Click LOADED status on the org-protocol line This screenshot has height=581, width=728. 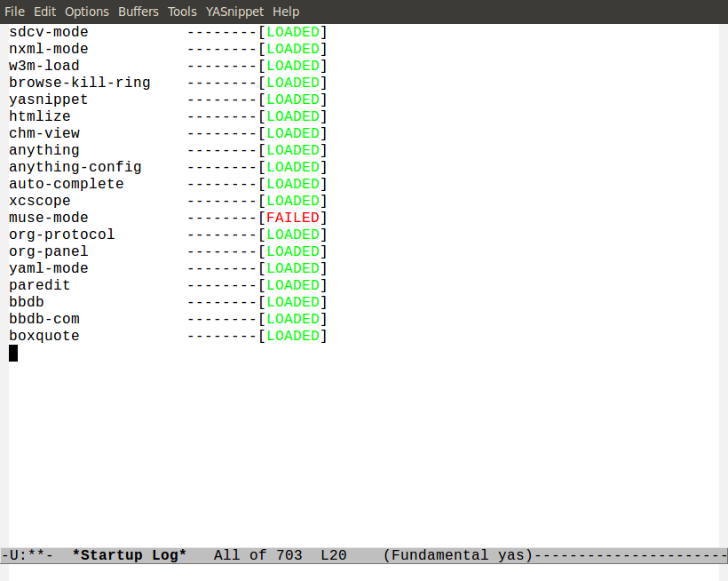[x=293, y=235]
